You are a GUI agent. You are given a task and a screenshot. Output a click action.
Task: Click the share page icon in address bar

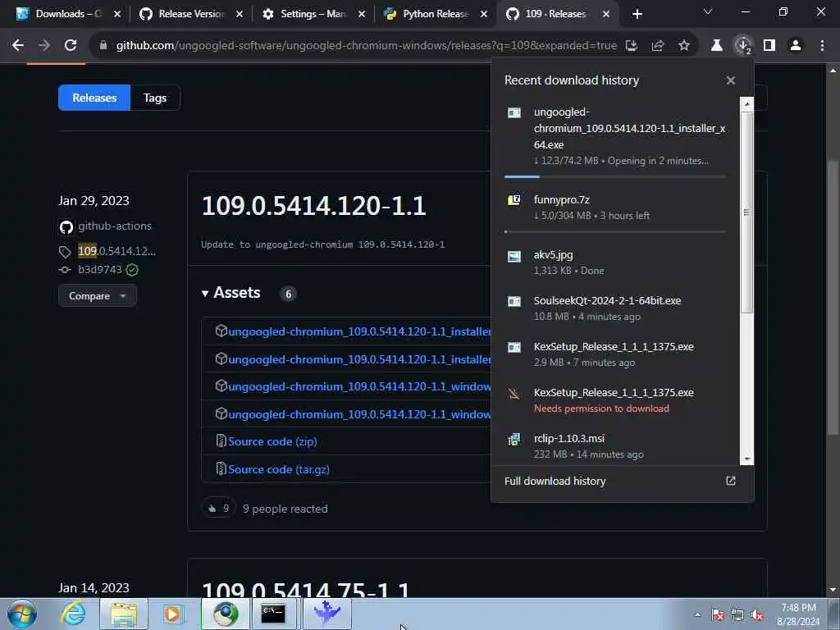pos(658,46)
